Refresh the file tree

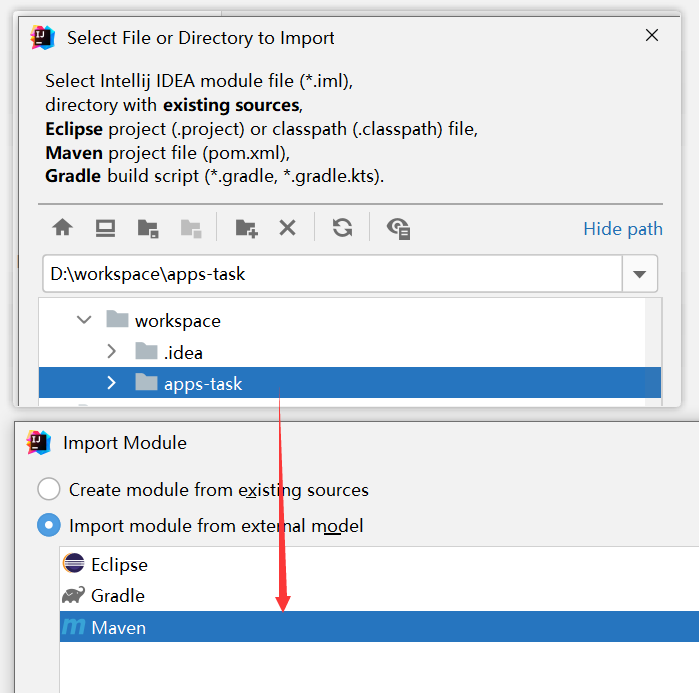pos(342,228)
